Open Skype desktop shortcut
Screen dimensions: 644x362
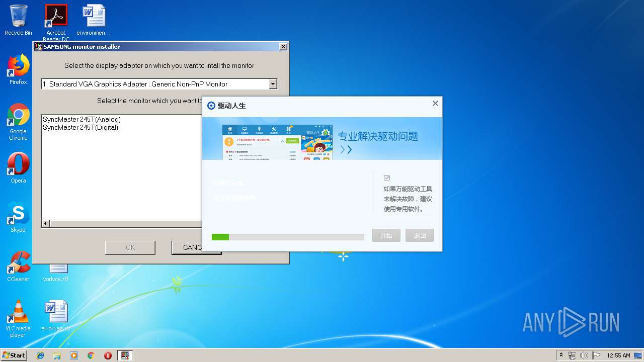pos(18,217)
